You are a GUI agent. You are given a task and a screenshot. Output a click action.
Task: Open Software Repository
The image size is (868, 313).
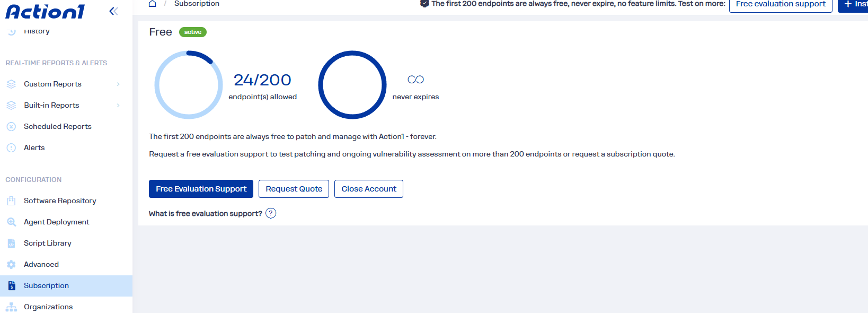[x=66, y=201]
